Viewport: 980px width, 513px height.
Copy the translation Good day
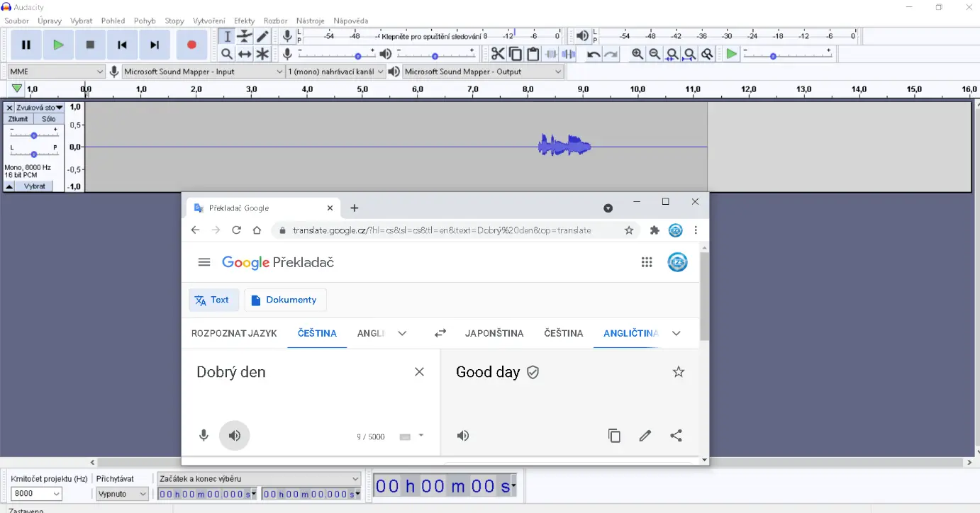[x=614, y=436]
